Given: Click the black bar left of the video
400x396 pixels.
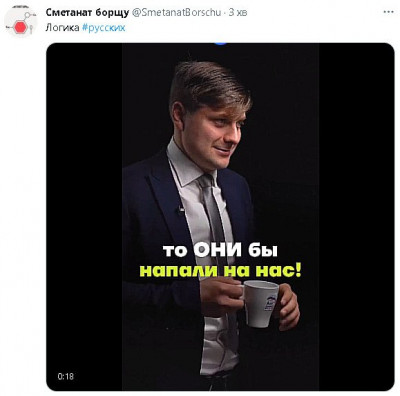Looking at the screenshot, I should click(x=84, y=217).
